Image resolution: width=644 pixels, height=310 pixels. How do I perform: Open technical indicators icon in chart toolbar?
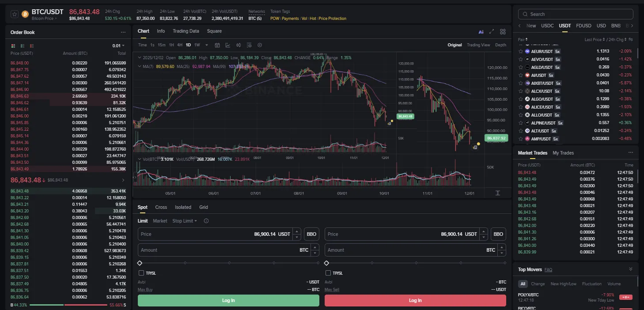pos(228,45)
